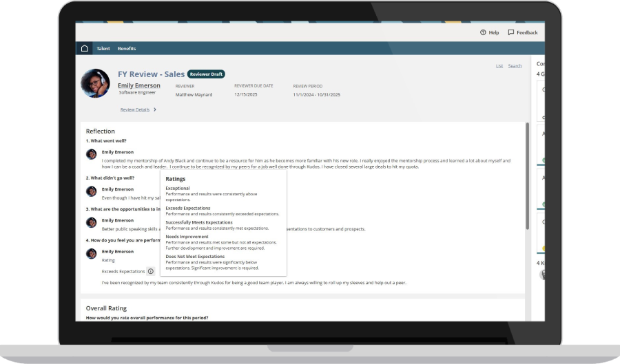Click the avatar beside the Rating response
The width and height of the screenshot is (620, 364).
click(91, 253)
